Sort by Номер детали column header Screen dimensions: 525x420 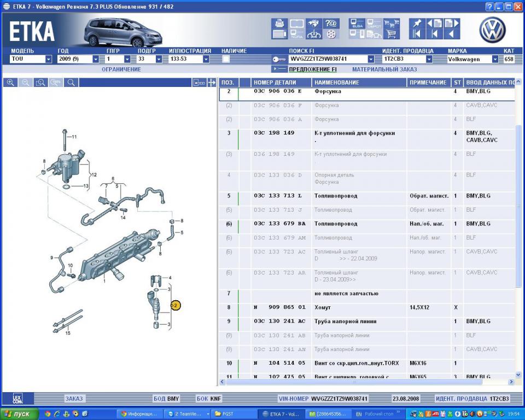(x=281, y=83)
